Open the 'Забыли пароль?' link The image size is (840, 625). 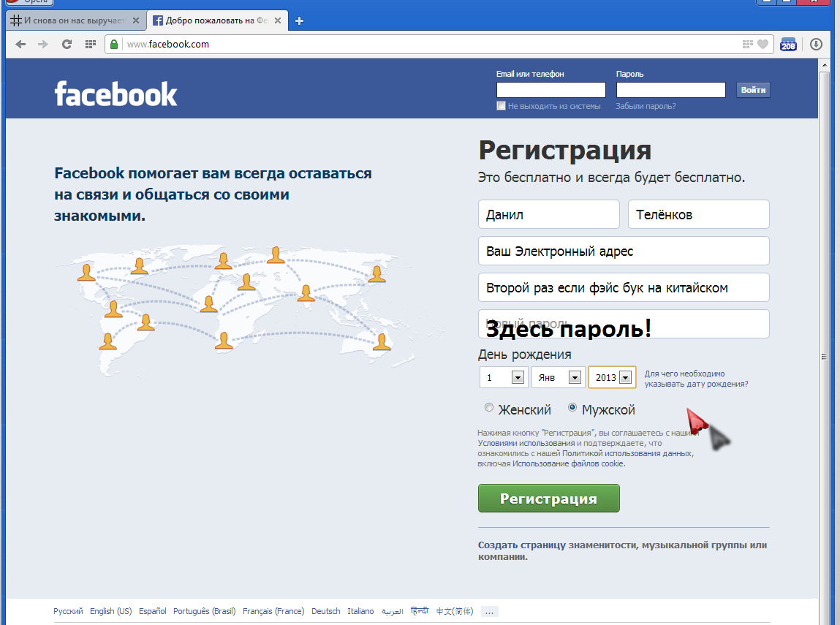(x=646, y=106)
